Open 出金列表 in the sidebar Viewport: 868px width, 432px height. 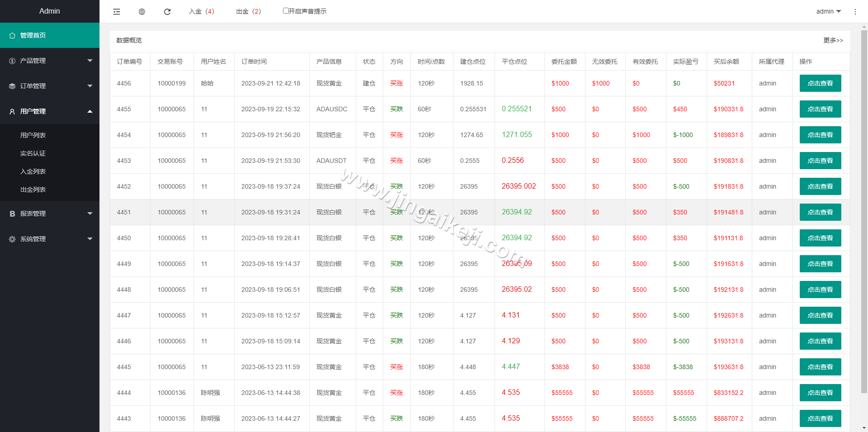click(x=33, y=190)
